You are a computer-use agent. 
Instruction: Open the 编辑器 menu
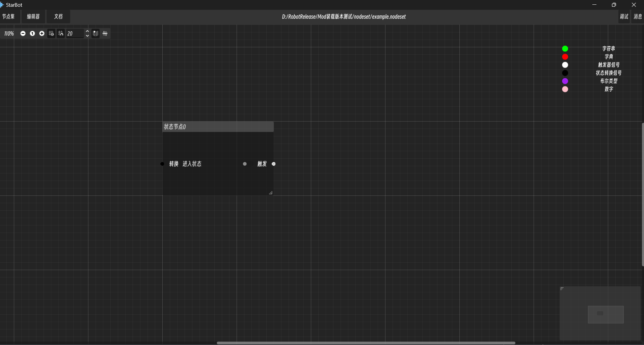[x=33, y=17]
